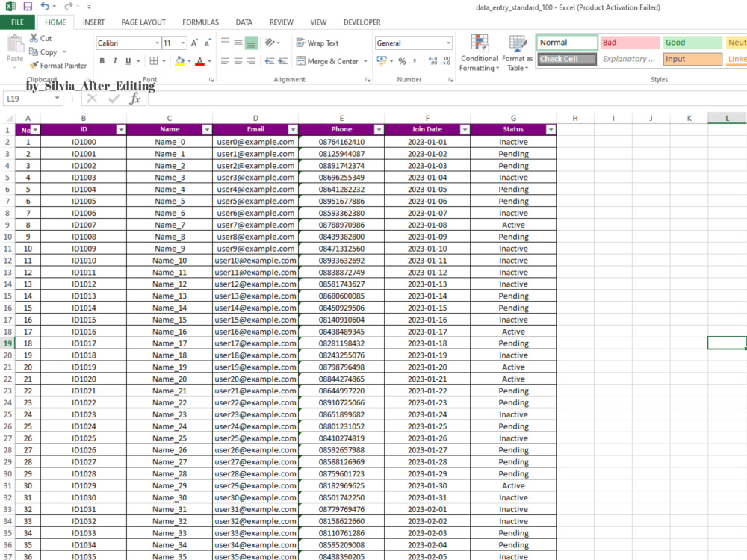Switch to the REVIEW tab
Image resolution: width=747 pixels, height=560 pixels.
click(x=282, y=22)
